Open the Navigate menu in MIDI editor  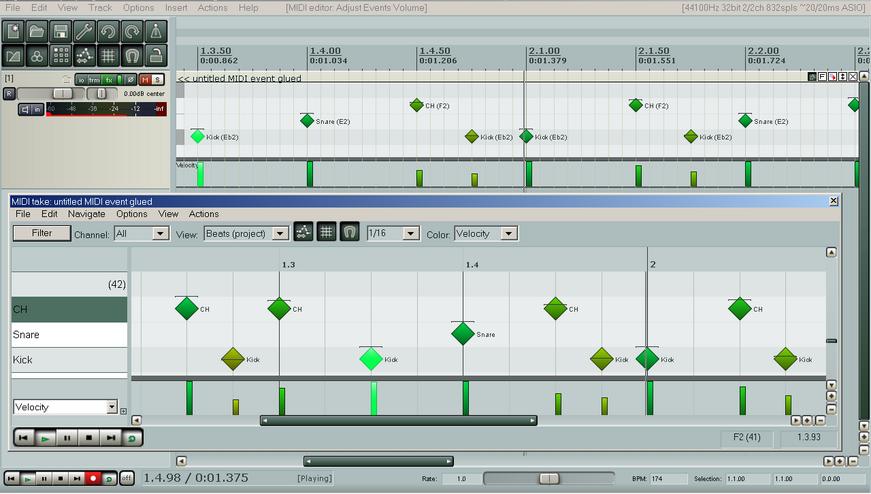point(86,214)
